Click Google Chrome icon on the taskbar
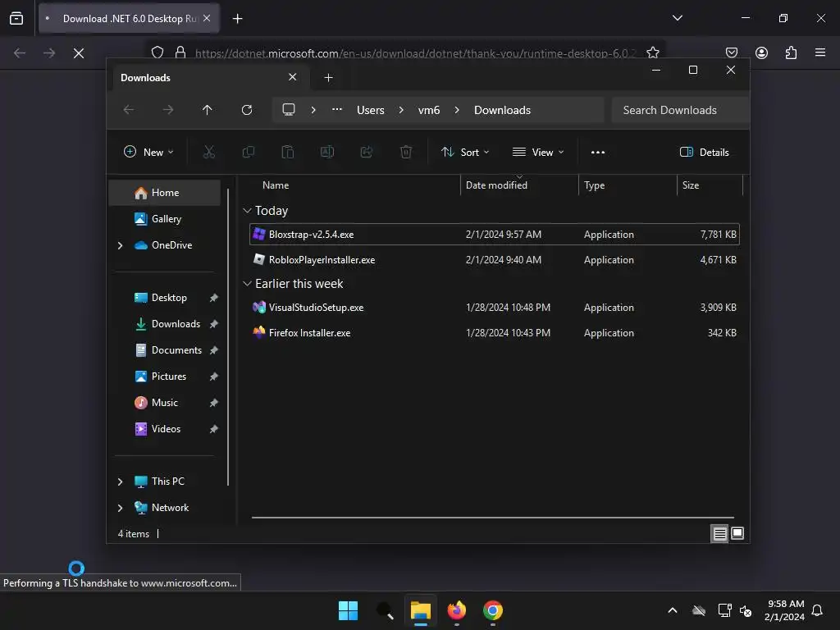This screenshot has height=630, width=840. click(493, 610)
